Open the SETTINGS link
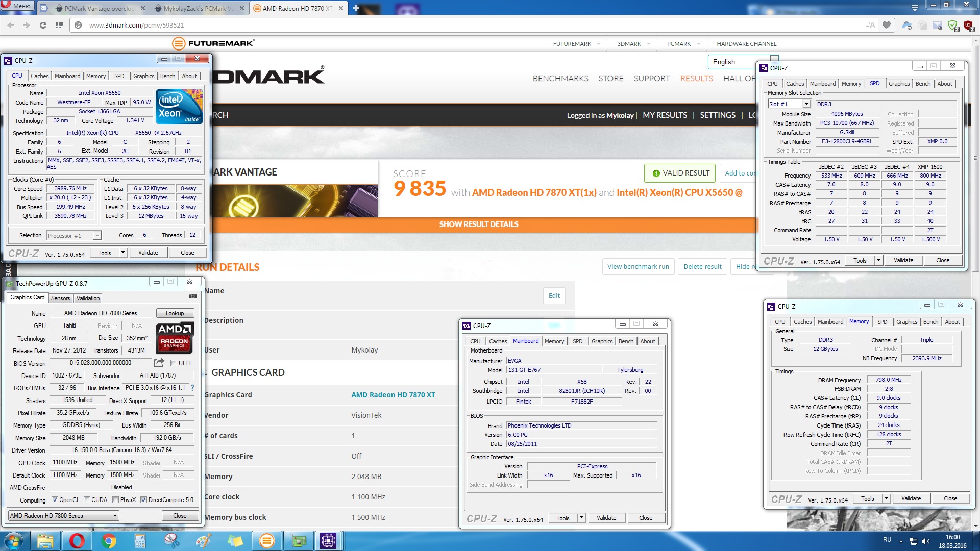The image size is (980, 551). 718,115
